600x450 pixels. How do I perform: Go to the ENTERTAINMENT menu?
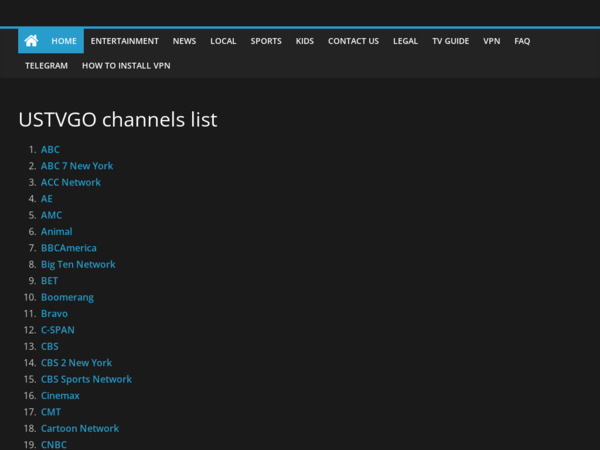[x=124, y=41]
